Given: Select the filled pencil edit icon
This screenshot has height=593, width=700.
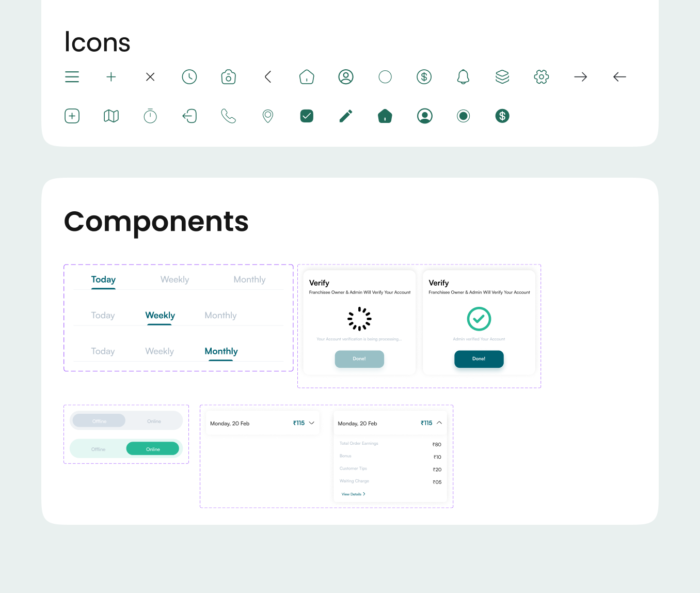Looking at the screenshot, I should point(346,116).
